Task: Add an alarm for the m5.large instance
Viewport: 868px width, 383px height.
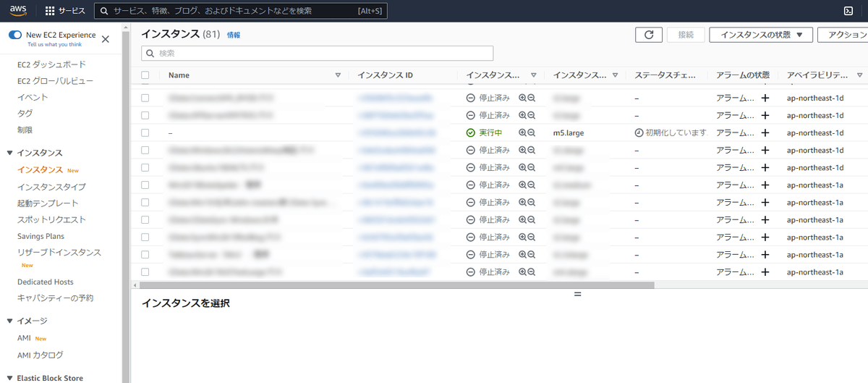Action: point(765,132)
